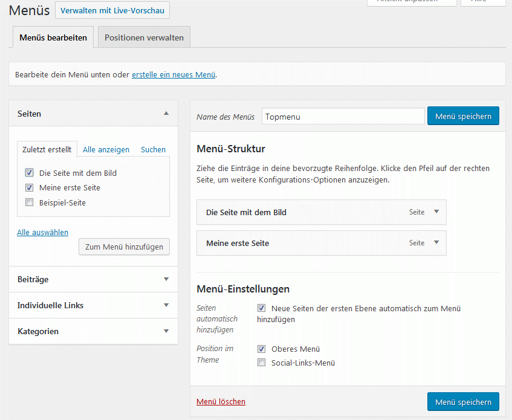Screen dimensions: 512x420
Task: Uncheck Die Seite mit dem Bild checkbox
Action: (x=29, y=173)
